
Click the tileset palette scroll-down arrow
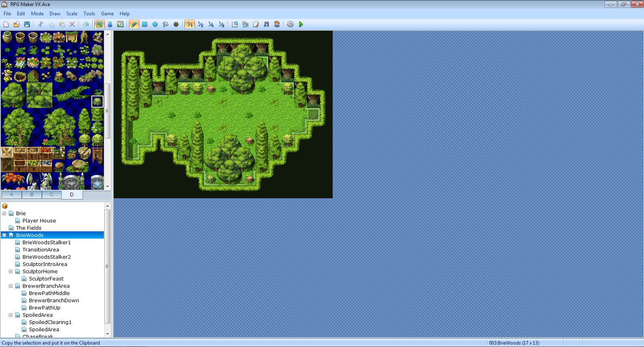point(108,187)
